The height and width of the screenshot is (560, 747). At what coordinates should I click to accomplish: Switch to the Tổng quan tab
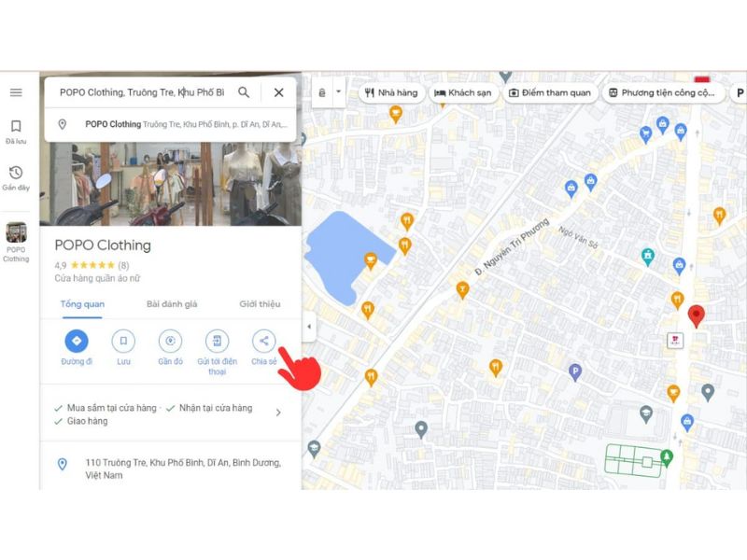(82, 304)
